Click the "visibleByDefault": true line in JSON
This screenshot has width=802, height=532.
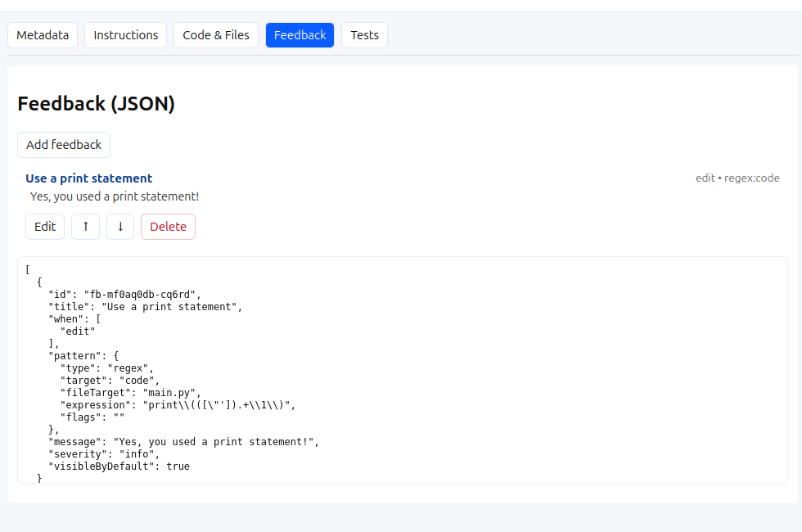tap(119, 467)
